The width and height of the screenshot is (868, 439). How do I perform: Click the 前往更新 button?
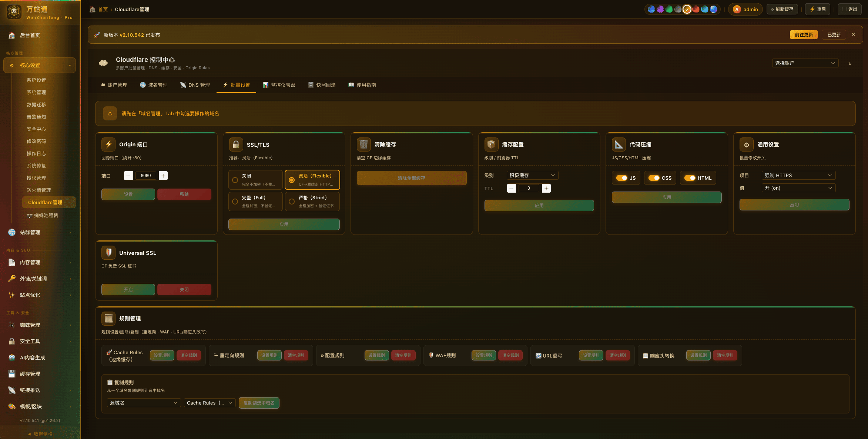coord(804,35)
